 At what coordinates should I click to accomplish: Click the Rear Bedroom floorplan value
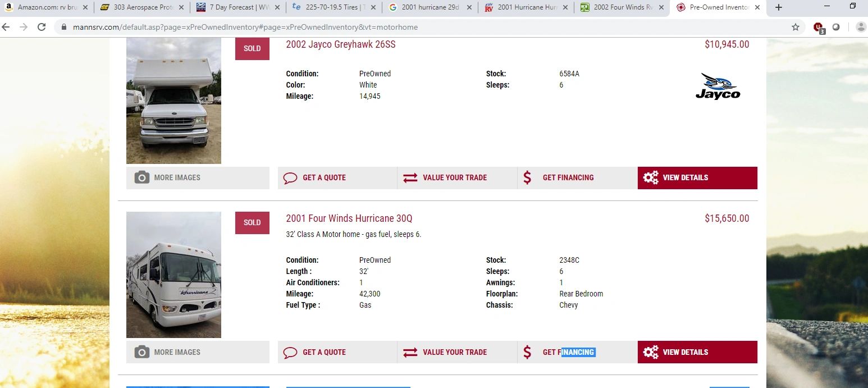[x=581, y=294]
